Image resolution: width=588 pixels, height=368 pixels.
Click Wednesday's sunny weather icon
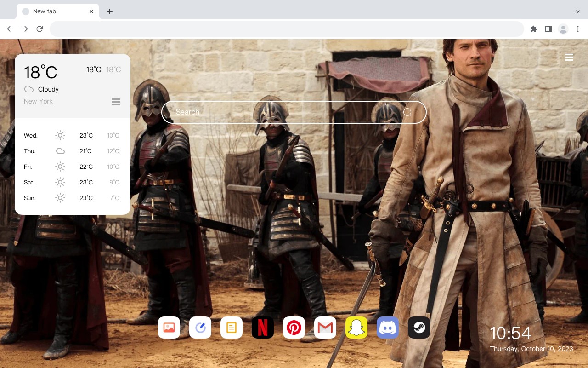[x=60, y=135]
